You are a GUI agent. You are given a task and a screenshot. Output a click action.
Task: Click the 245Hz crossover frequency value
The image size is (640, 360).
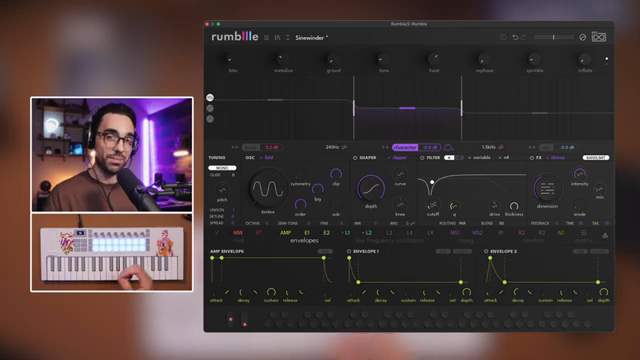(332, 147)
